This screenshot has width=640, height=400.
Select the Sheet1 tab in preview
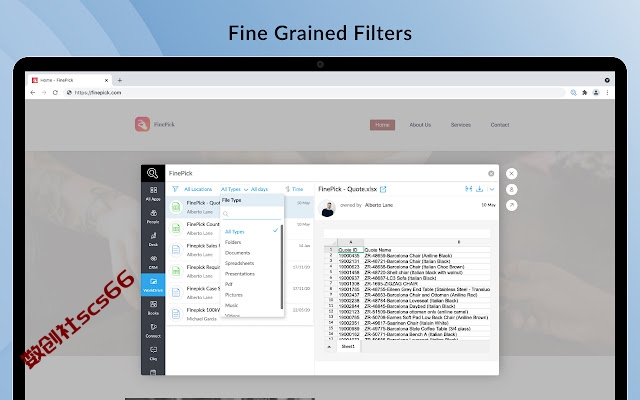coord(348,347)
